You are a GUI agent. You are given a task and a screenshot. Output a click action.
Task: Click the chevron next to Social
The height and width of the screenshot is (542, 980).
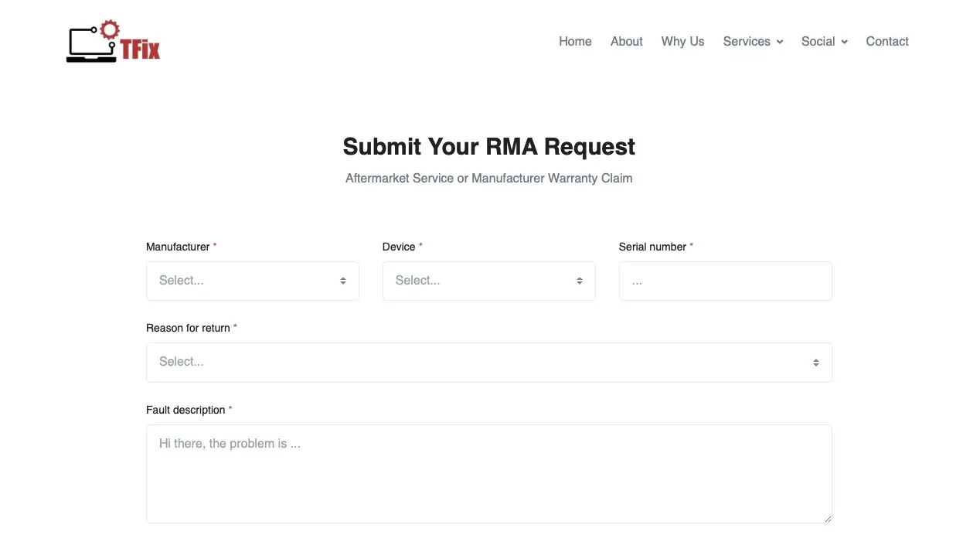click(844, 42)
